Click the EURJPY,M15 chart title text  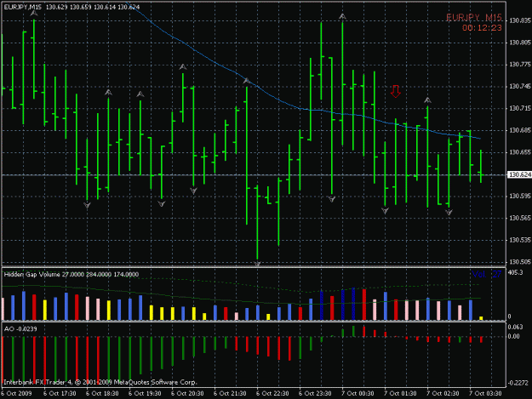click(x=23, y=7)
